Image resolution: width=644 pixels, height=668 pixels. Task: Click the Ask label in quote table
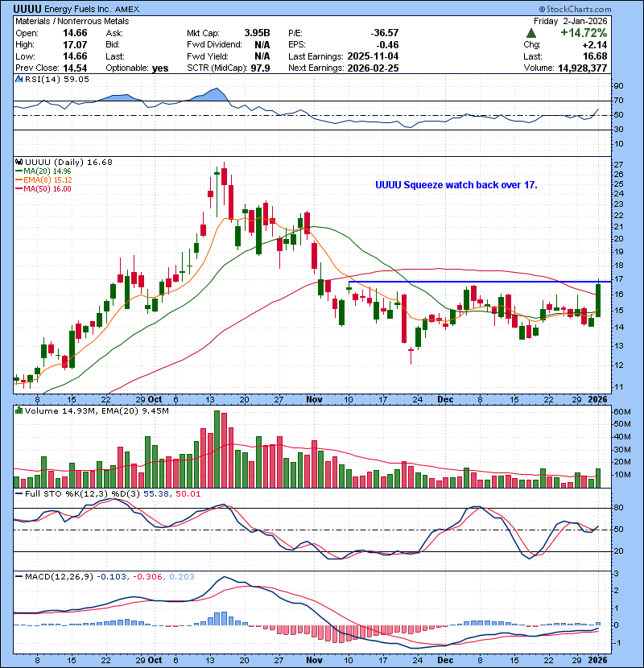114,33
